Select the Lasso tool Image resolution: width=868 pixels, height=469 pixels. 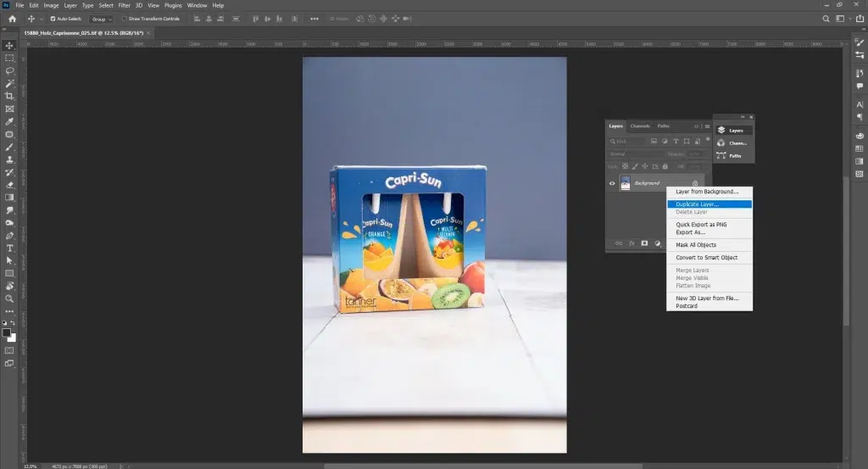(x=9, y=71)
